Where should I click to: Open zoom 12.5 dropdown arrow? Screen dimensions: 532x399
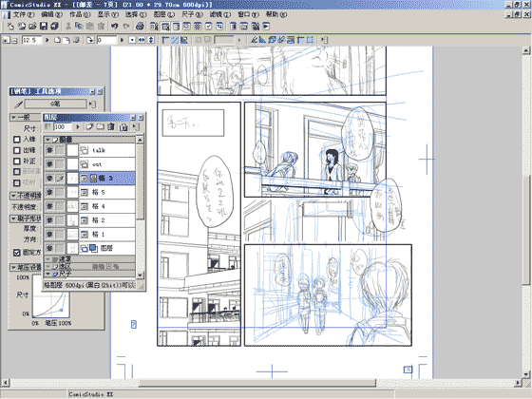[x=47, y=40]
